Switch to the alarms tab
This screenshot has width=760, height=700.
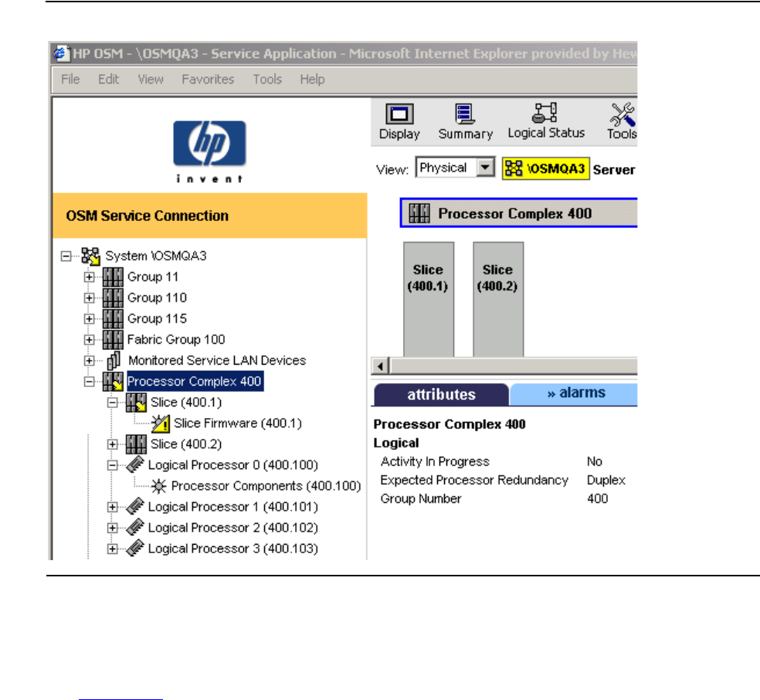point(574,393)
